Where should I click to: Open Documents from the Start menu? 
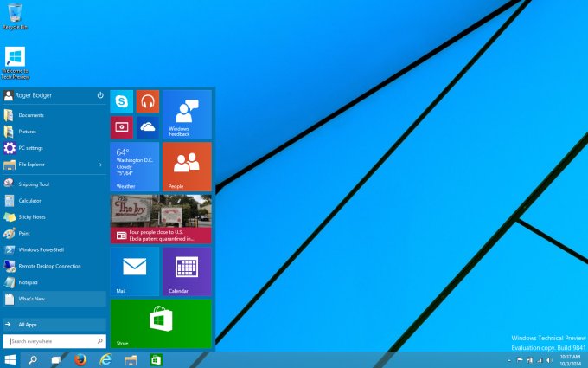54,115
